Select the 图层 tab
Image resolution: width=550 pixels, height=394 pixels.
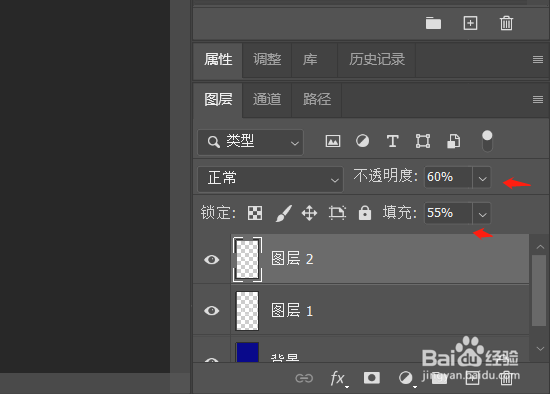(x=218, y=99)
